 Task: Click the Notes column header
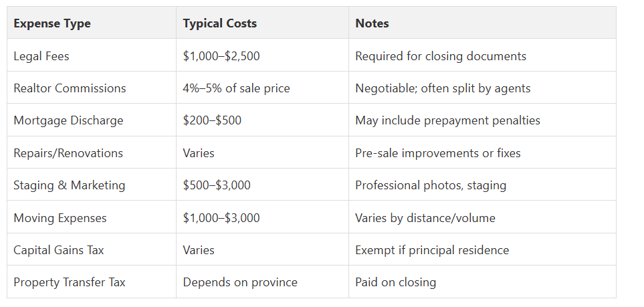click(x=372, y=23)
